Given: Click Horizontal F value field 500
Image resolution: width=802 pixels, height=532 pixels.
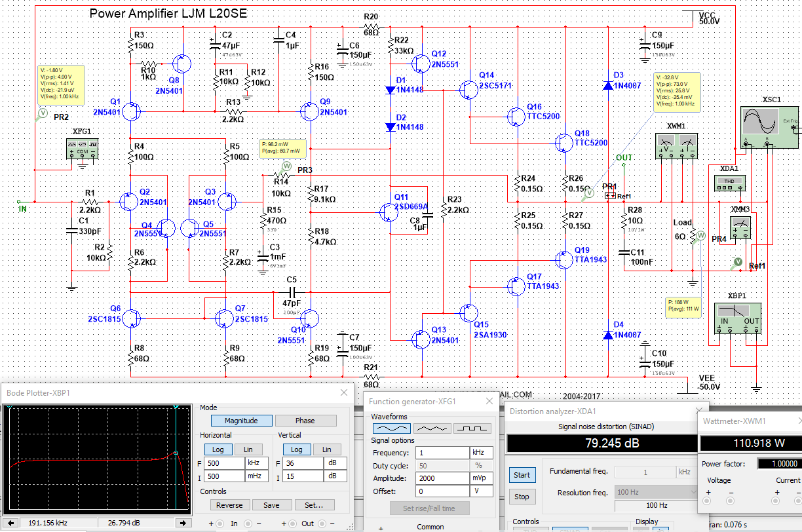Looking at the screenshot, I should pos(225,463).
